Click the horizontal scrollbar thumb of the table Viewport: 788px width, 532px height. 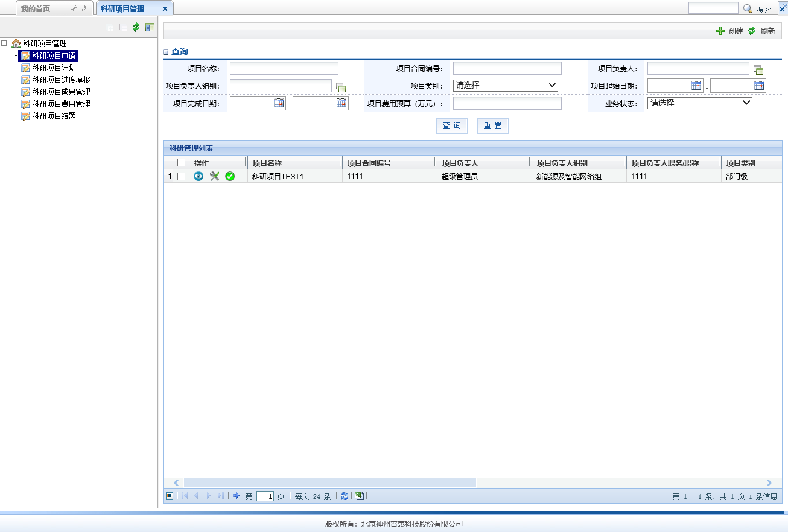(x=330, y=483)
